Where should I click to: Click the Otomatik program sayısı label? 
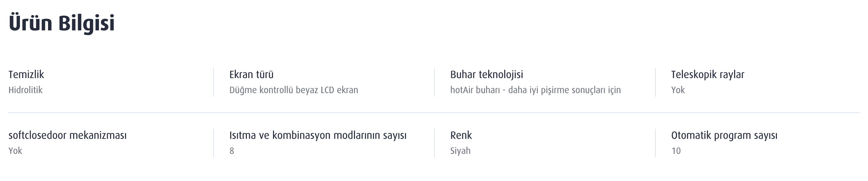(x=724, y=135)
